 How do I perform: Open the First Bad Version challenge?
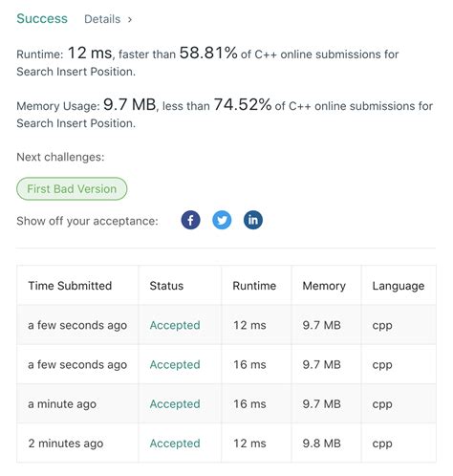pos(72,189)
